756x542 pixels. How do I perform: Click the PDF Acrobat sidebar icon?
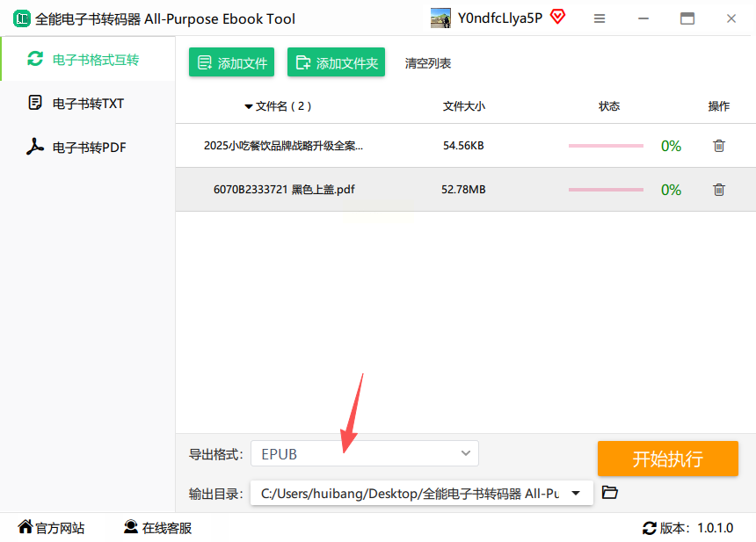click(x=34, y=147)
